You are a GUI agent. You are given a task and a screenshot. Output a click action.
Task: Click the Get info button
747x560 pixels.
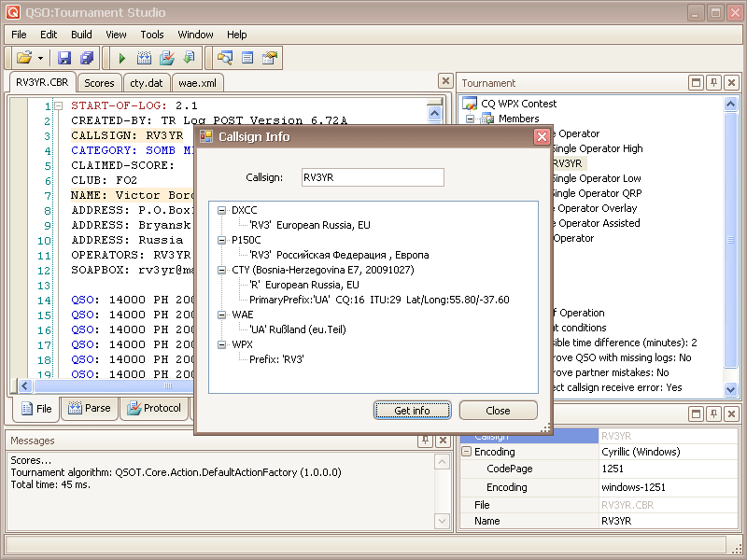412,411
